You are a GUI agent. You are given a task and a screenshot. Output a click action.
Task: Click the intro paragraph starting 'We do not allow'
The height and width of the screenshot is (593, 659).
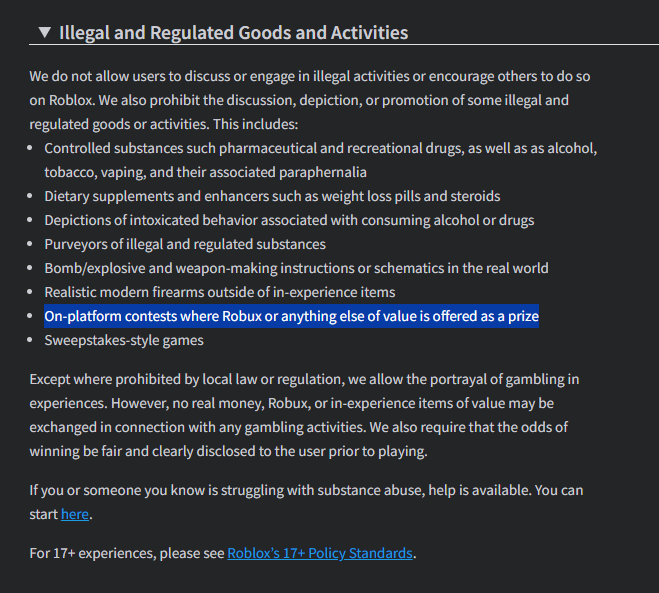coord(310,100)
